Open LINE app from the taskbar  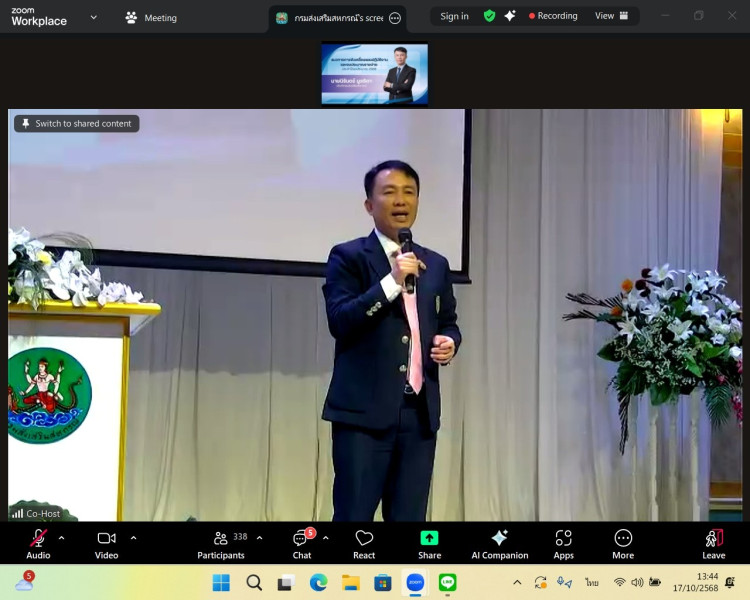coord(447,582)
